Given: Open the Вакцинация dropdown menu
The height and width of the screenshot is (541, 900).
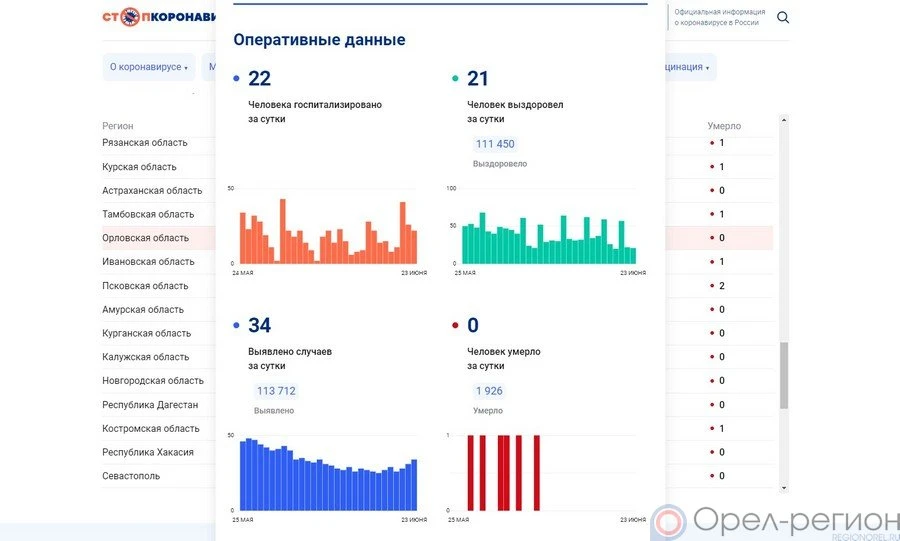Looking at the screenshot, I should [688, 67].
